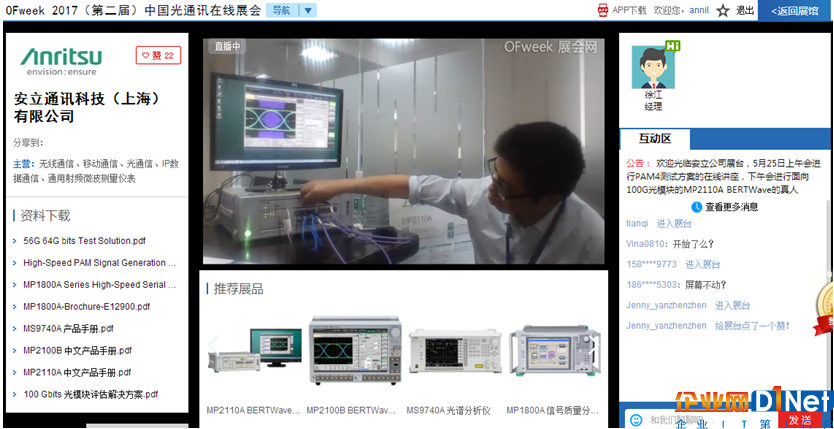Viewport: 834px width, 429px height.
Task: Click the 安立通讯科技（上海）有限公司 company name
Action: (88, 107)
